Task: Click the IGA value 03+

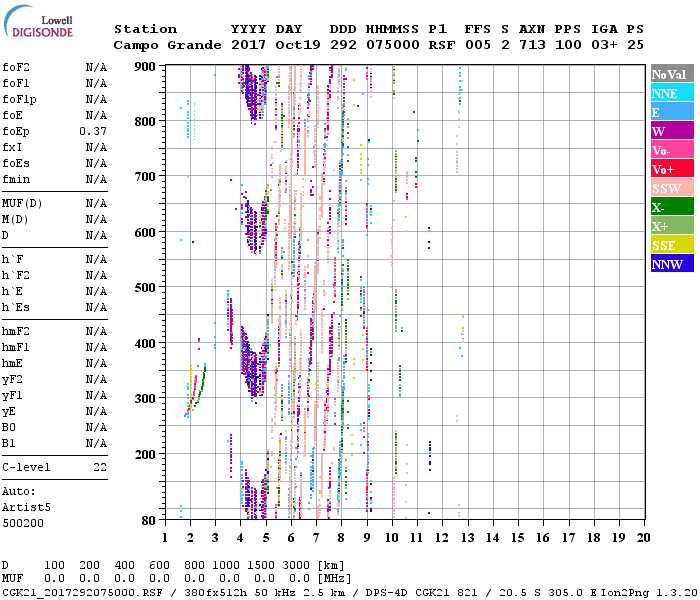Action: (604, 45)
